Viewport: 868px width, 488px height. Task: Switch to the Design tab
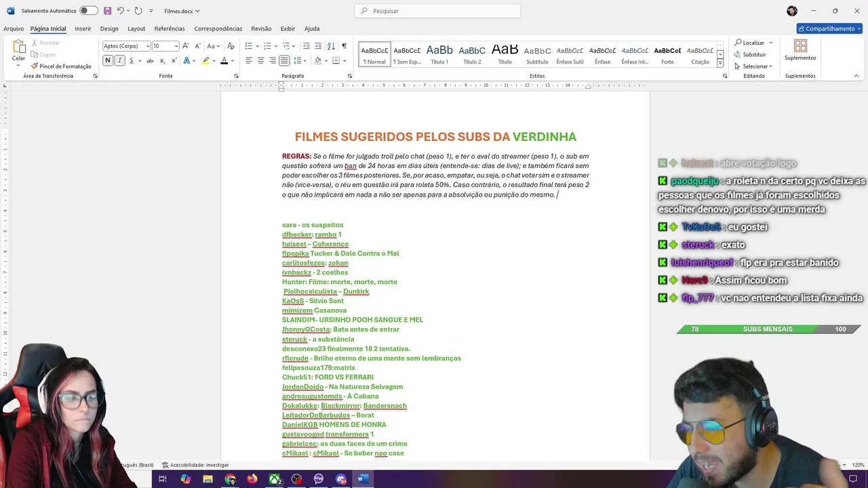[x=109, y=28]
